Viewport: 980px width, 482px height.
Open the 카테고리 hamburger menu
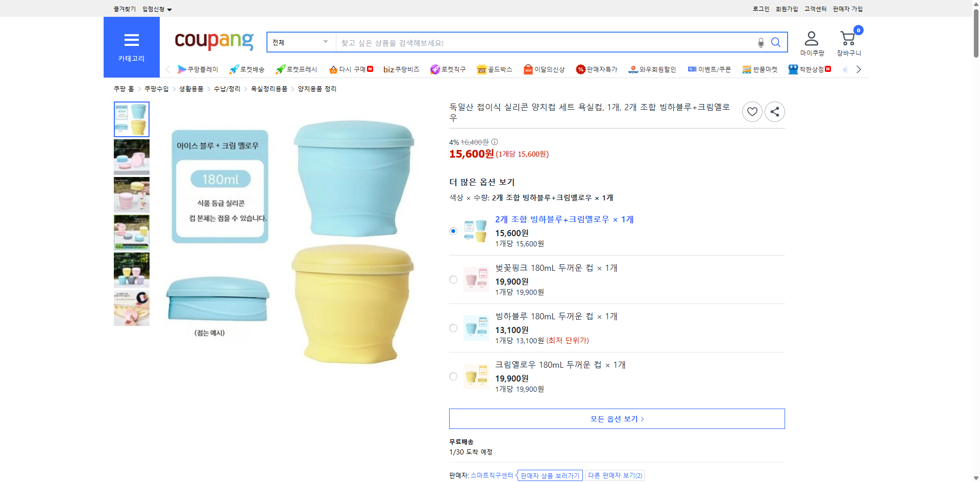tap(131, 40)
